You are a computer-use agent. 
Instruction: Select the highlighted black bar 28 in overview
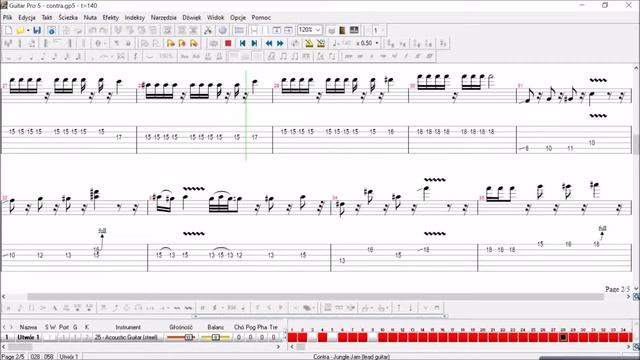[x=563, y=337]
